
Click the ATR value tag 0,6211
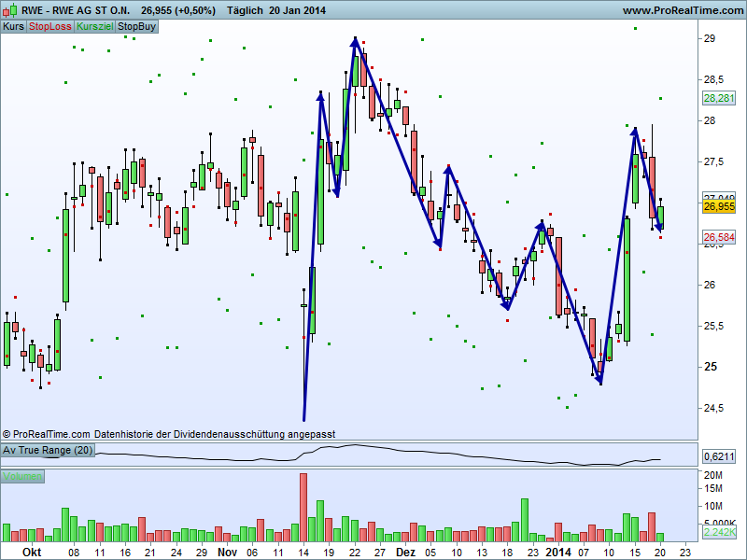719,456
